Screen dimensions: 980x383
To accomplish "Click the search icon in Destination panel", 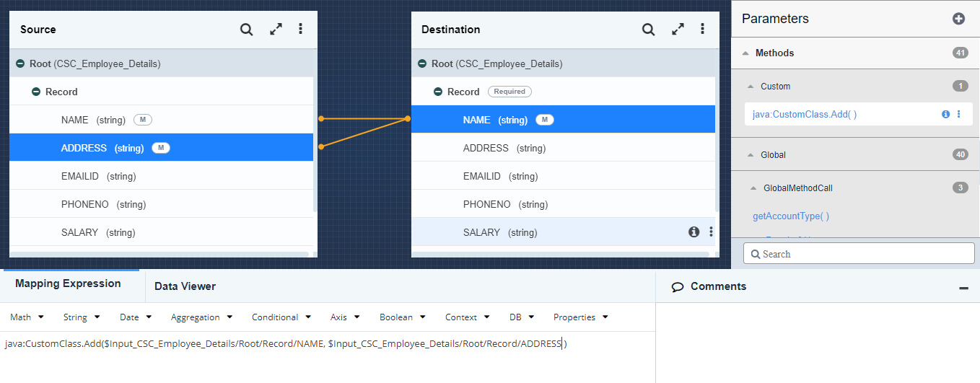I will click(x=648, y=30).
